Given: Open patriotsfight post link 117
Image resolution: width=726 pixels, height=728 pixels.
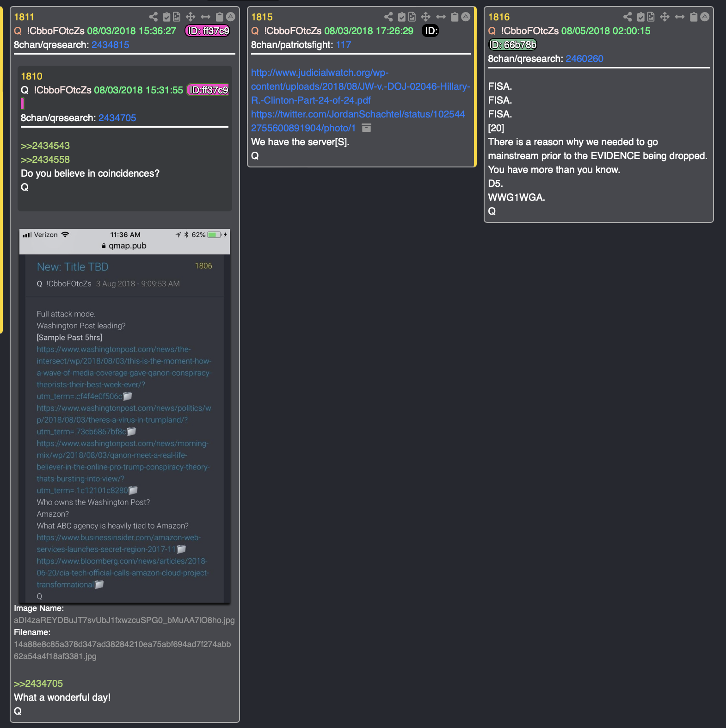Looking at the screenshot, I should click(344, 45).
